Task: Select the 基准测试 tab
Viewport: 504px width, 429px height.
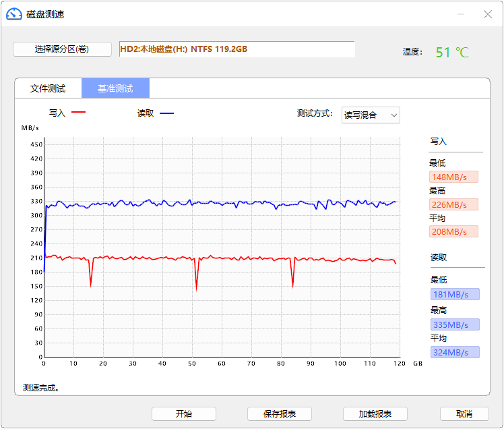Action: point(115,88)
